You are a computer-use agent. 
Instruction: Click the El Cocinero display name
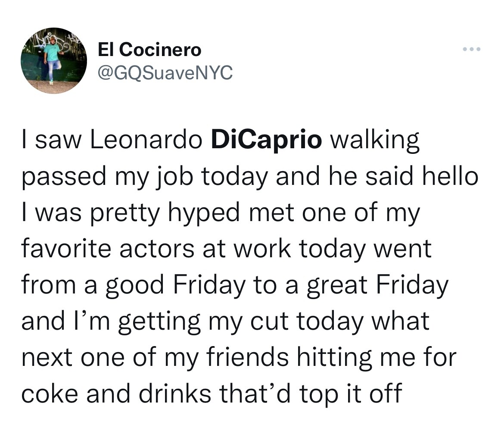click(x=149, y=50)
